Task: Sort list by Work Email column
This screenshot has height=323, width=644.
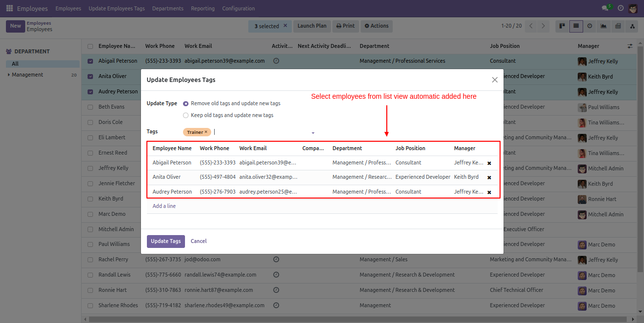Action: pyautogui.click(x=198, y=46)
